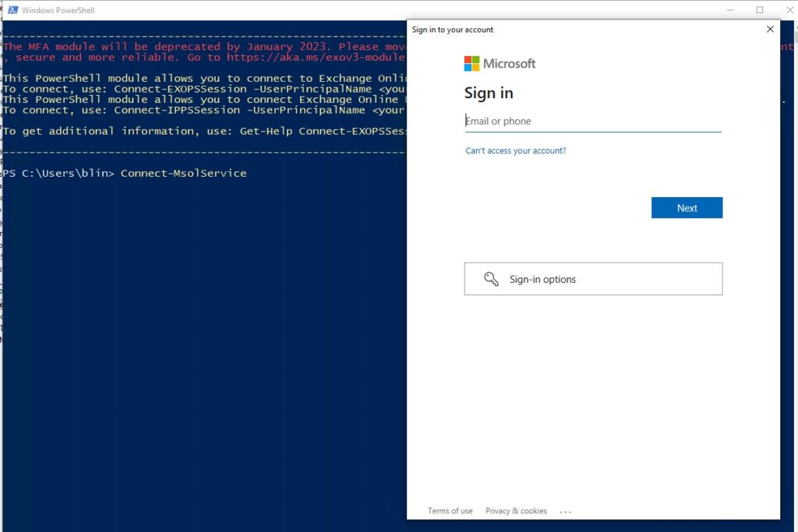The height and width of the screenshot is (532, 798).
Task: Minimize the Windows PowerShell window
Action: pyautogui.click(x=729, y=10)
